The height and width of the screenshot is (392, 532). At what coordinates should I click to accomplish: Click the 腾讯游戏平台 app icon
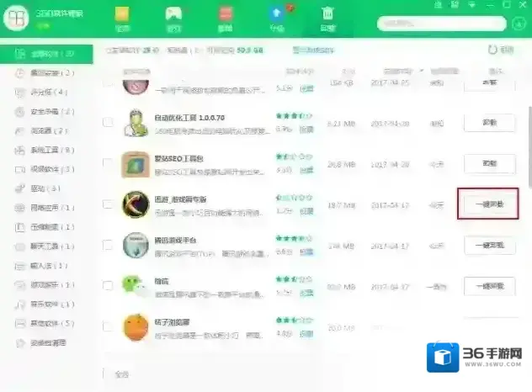click(x=136, y=245)
